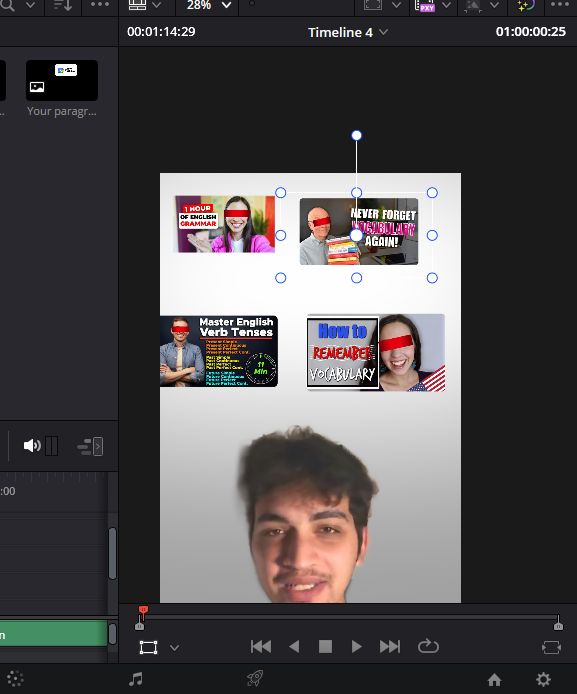
Task: Click the 00:01:14:29 duration timecode
Action: (x=161, y=32)
